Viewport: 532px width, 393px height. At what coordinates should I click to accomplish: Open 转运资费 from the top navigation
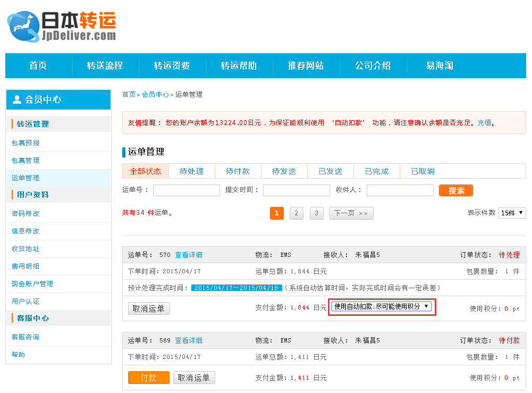point(172,65)
